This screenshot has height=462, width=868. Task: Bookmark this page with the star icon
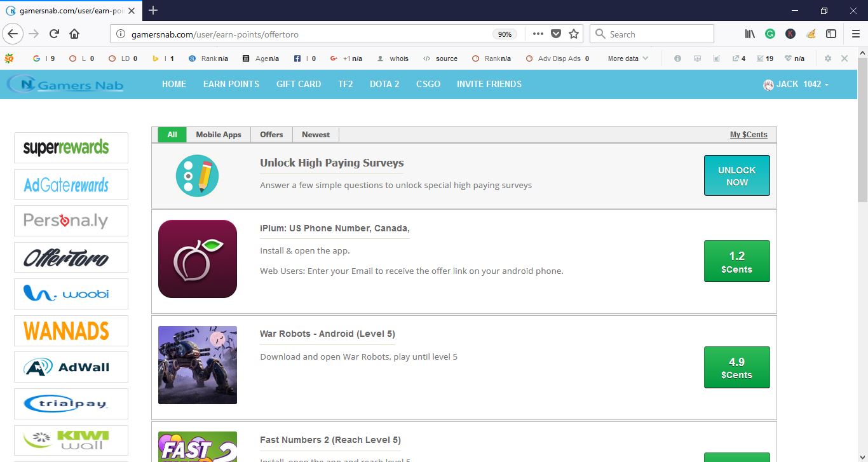point(574,34)
